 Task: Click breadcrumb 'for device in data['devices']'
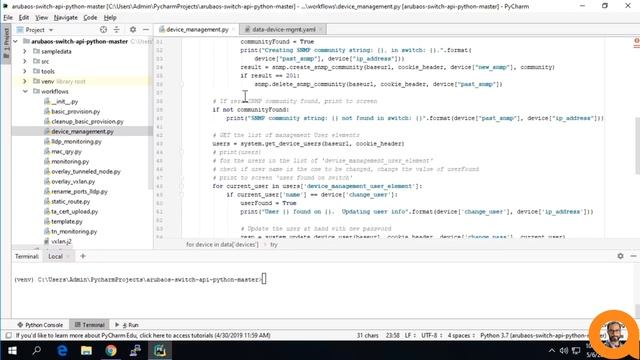click(x=222, y=244)
